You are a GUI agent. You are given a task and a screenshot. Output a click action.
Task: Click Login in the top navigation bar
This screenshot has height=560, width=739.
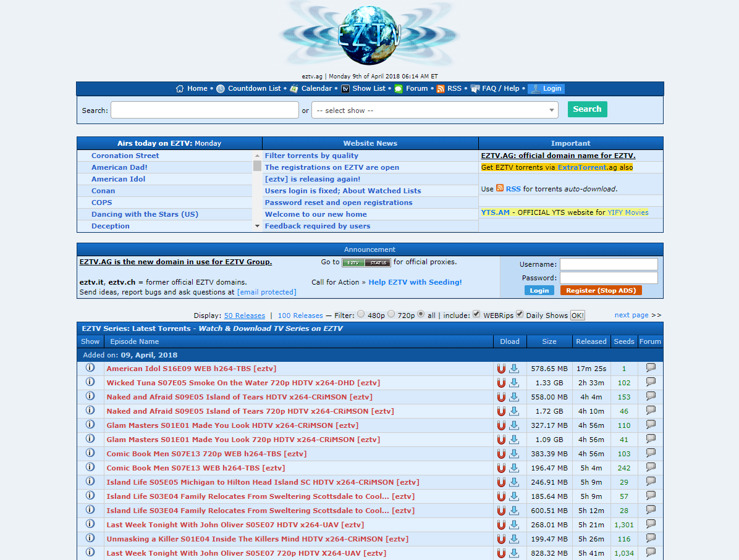coord(546,88)
